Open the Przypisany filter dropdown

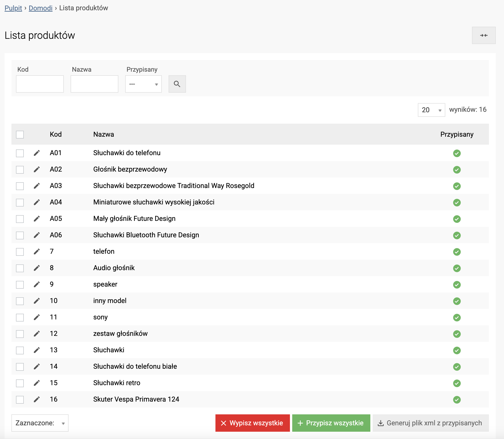coord(143,84)
